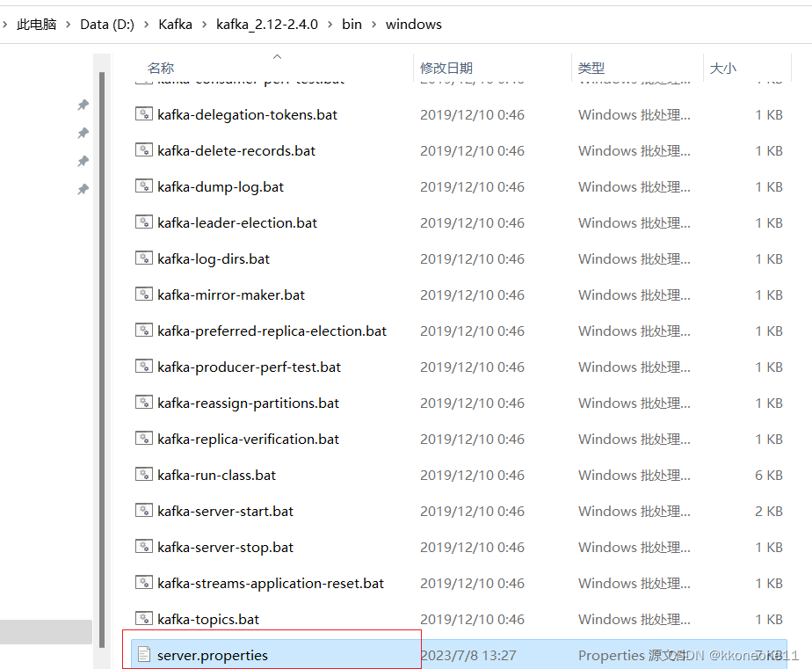Select the kafka-topics.bat file name
812x669 pixels.
[208, 619]
